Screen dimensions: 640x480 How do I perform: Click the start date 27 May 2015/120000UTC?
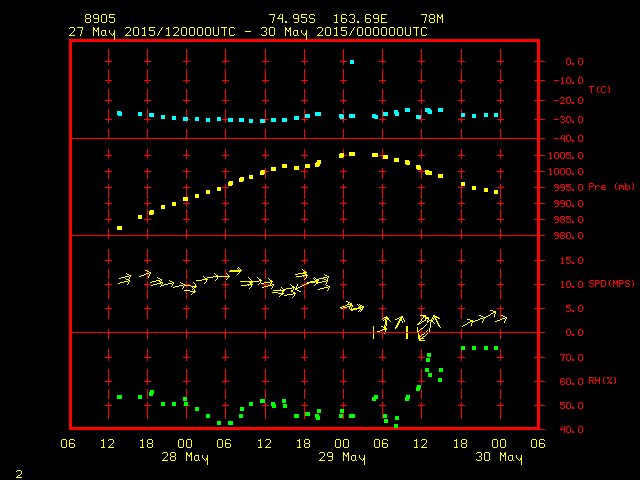[x=152, y=32]
